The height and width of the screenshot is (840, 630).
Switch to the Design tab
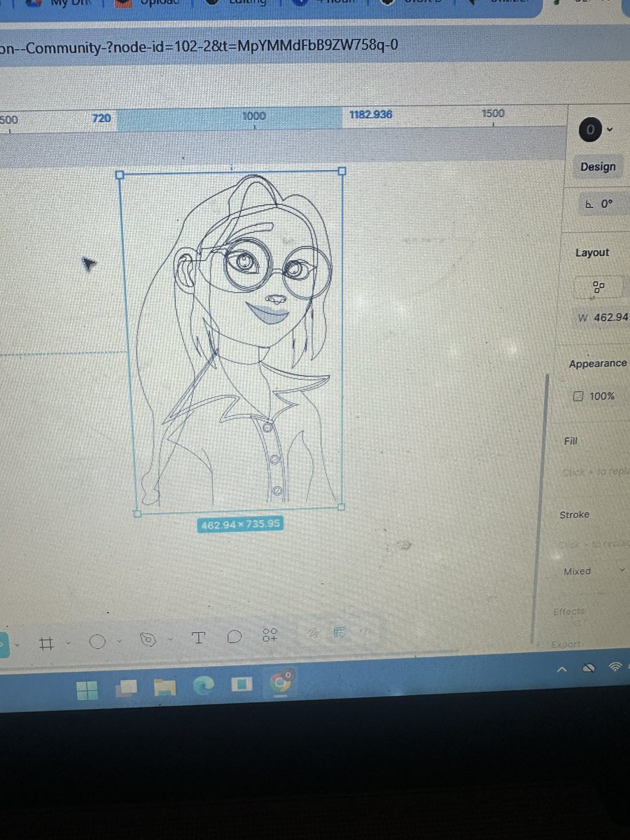598,167
